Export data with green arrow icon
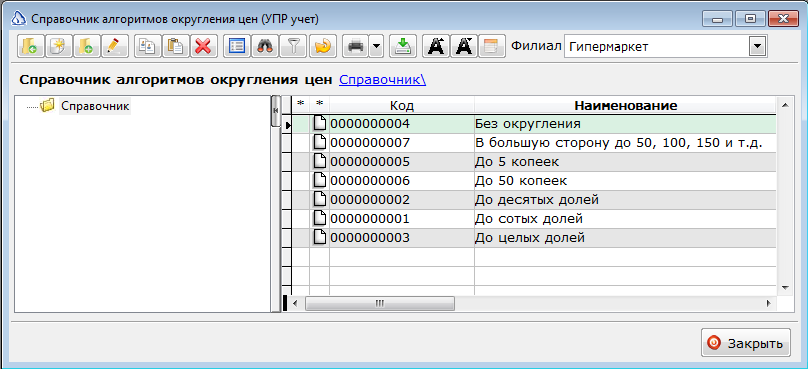The height and width of the screenshot is (369, 808). coord(402,46)
